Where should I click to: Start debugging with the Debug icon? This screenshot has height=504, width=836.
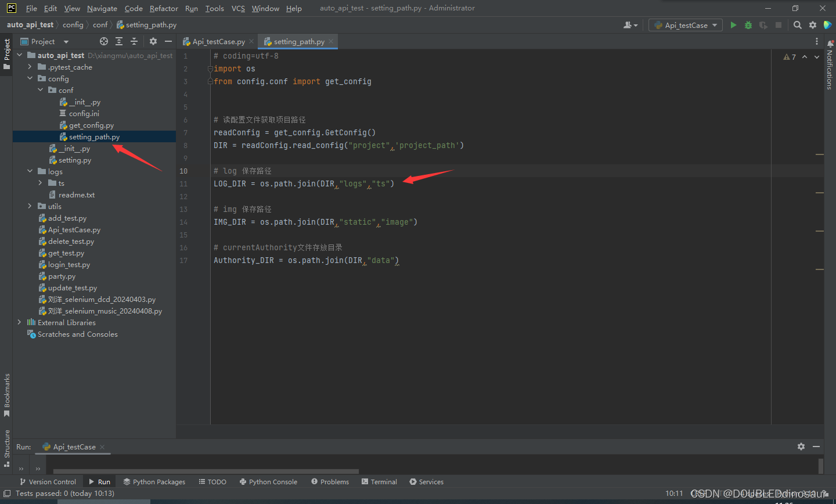tap(748, 25)
